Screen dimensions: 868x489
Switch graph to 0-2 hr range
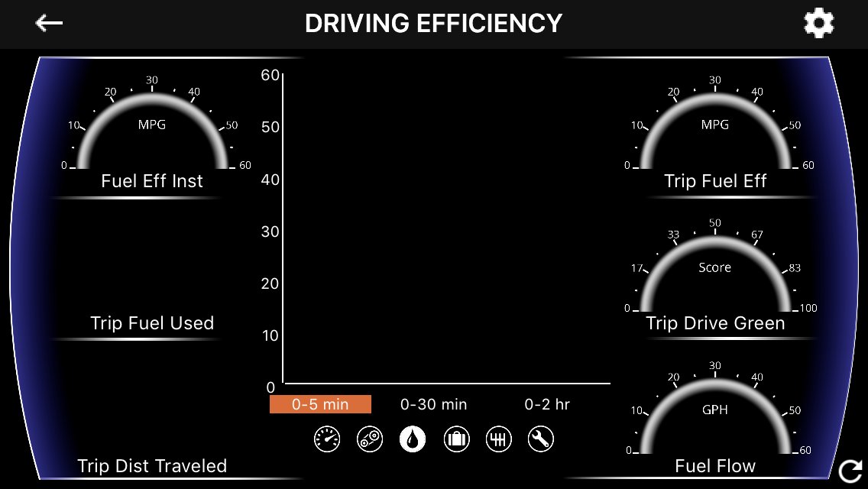click(547, 404)
